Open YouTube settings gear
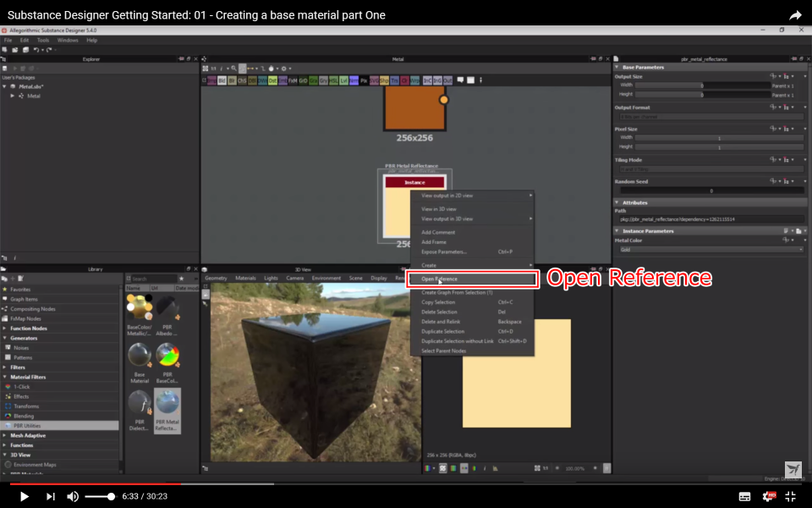 (769, 496)
